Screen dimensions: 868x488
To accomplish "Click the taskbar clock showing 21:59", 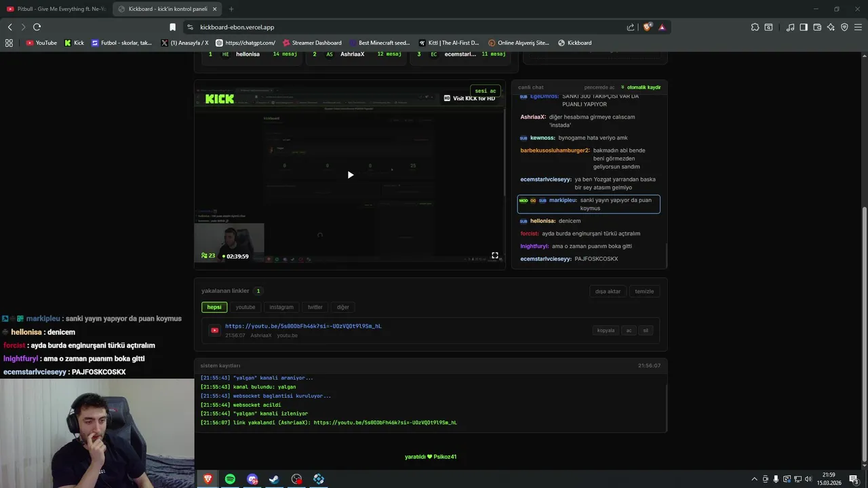I will coord(829,479).
